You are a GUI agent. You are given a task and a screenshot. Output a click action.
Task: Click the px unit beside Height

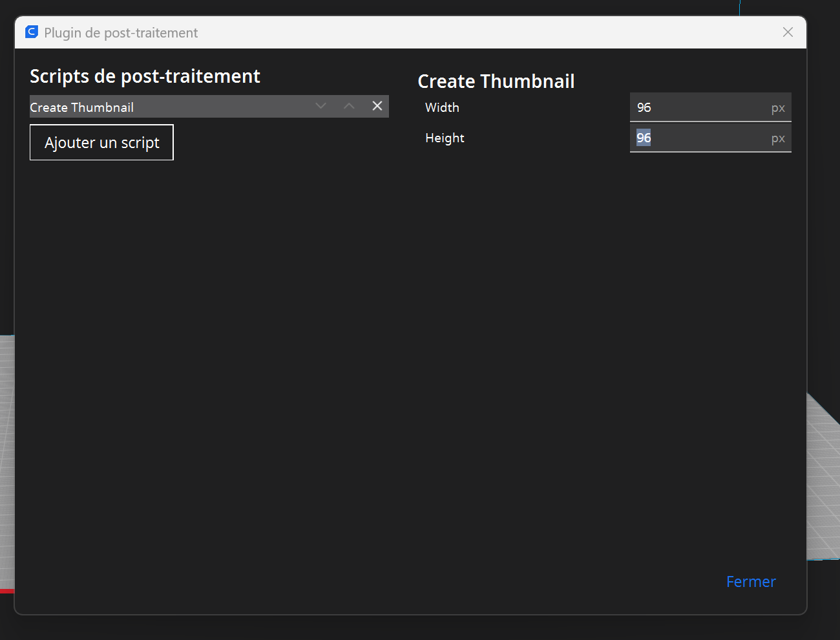tap(778, 138)
